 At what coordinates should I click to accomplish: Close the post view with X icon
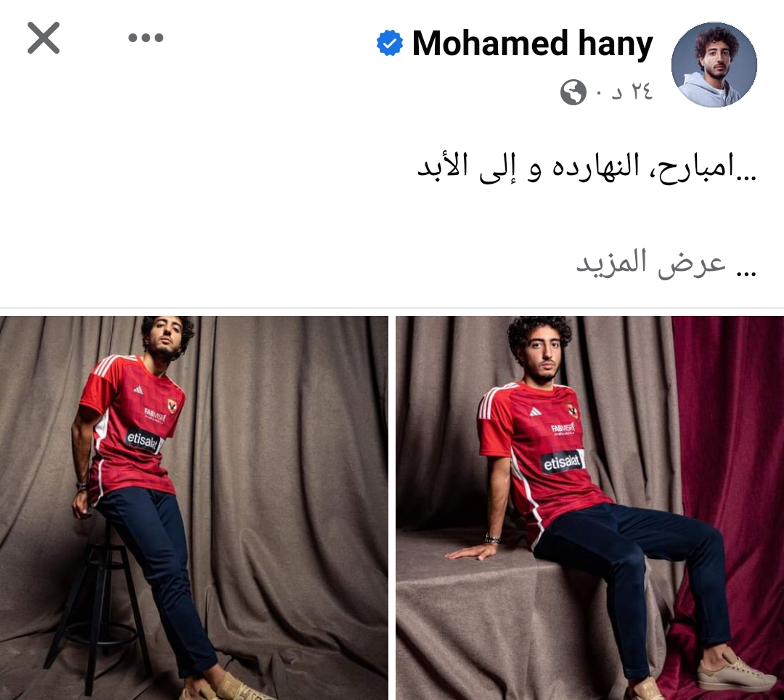point(44,38)
